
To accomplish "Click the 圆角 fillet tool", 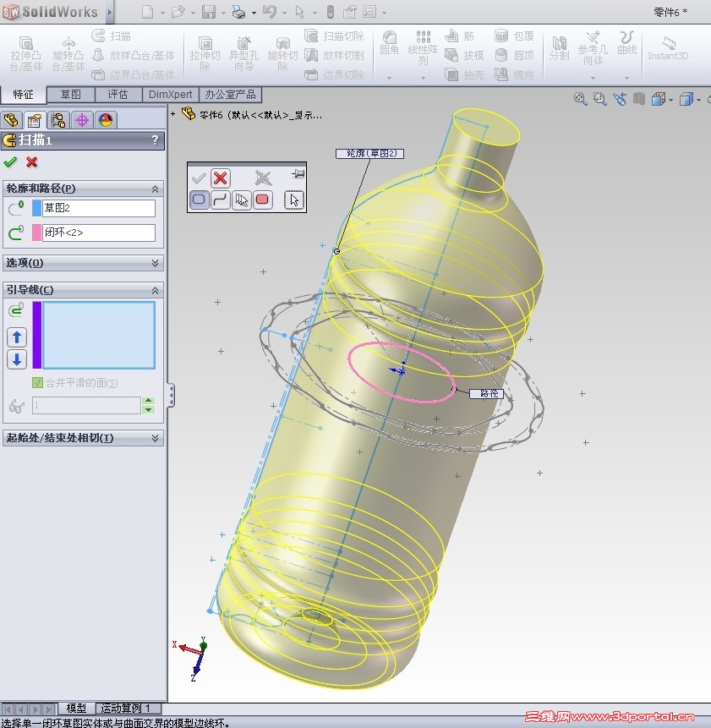I will pos(389,43).
